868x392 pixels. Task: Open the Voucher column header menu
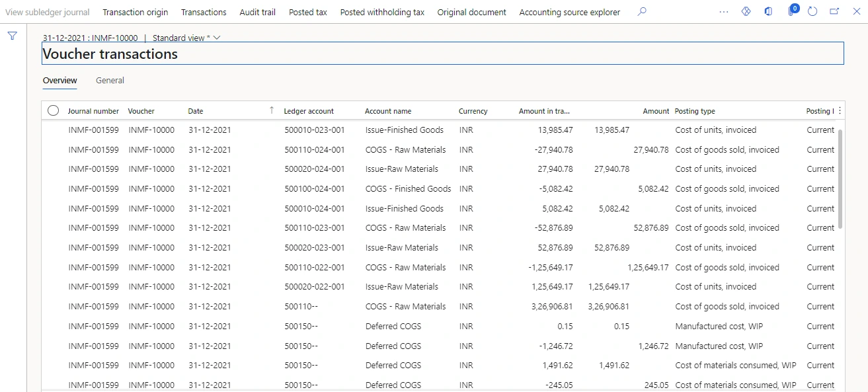[141, 111]
